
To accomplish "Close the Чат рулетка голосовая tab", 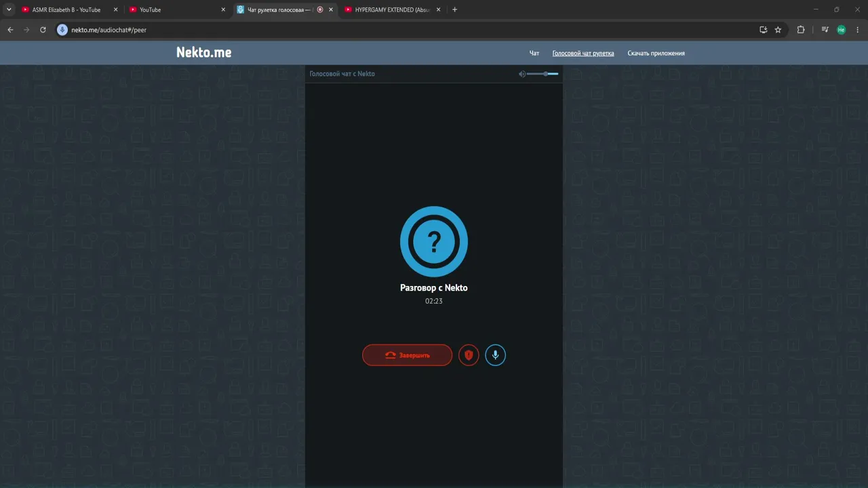I will point(331,10).
